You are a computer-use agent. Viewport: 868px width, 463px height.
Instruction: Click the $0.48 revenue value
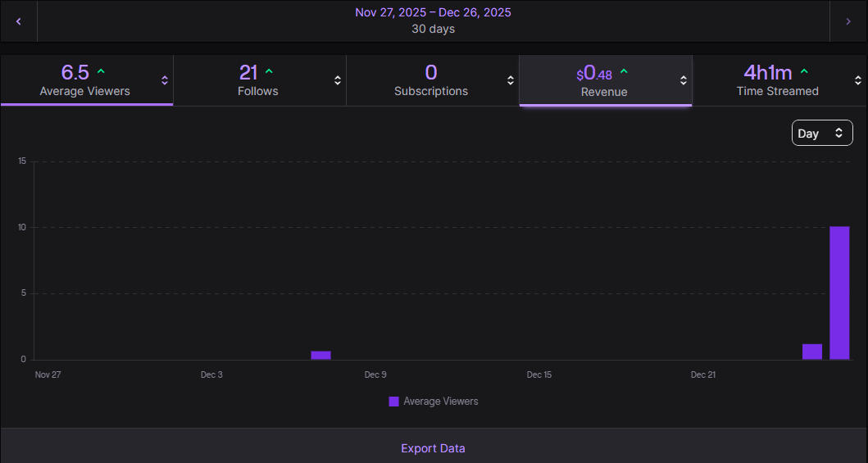point(594,72)
